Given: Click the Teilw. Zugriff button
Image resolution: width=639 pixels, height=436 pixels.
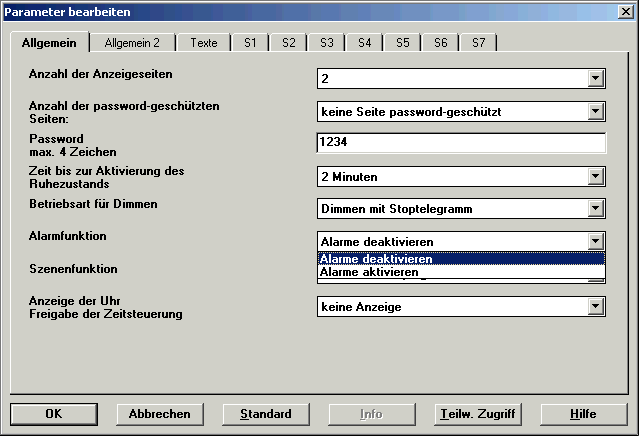Looking at the screenshot, I should coord(476,414).
